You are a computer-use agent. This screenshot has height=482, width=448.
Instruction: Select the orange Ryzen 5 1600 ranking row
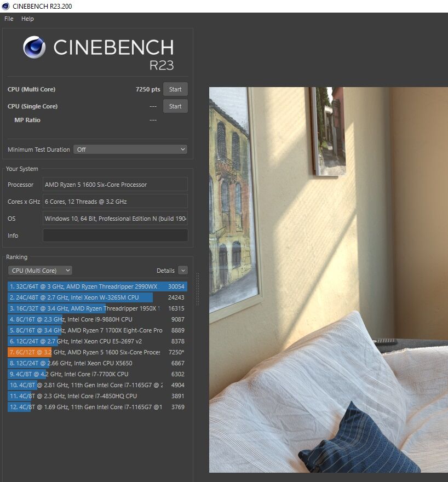[x=97, y=352]
